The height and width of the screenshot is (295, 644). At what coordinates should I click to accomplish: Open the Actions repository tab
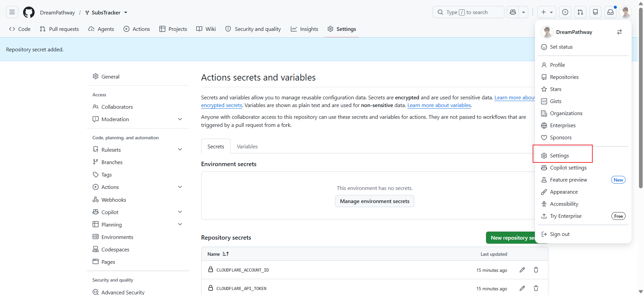click(137, 29)
